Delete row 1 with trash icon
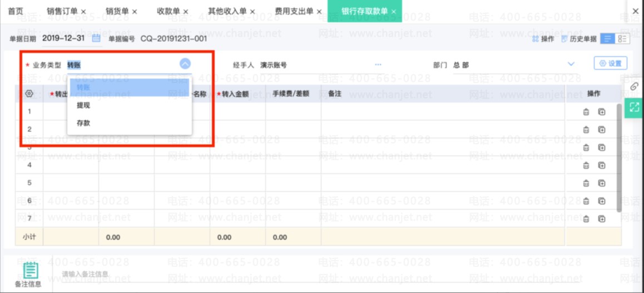This screenshot has height=293, width=644. tap(587, 112)
